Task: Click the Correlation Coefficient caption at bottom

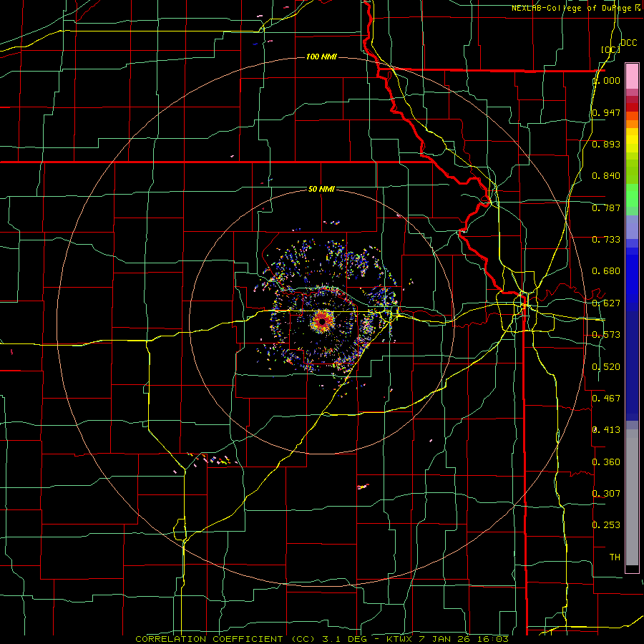Action: tap(322, 639)
